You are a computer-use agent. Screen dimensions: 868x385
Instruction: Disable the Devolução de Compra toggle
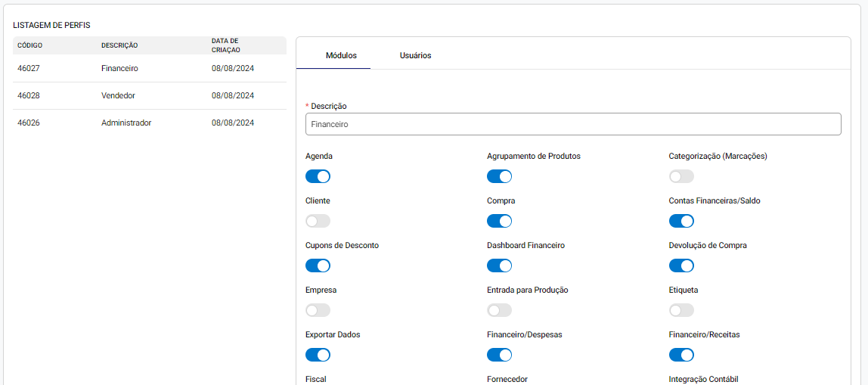point(681,265)
